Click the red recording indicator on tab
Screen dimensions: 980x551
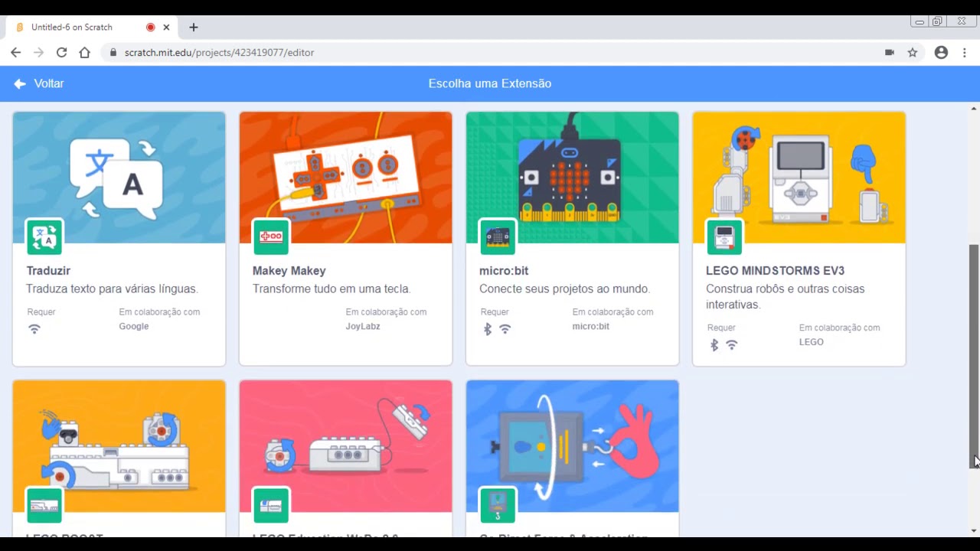tap(150, 28)
